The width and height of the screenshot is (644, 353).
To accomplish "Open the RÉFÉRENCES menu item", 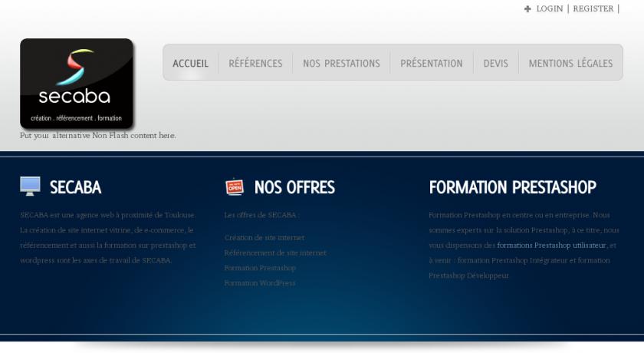I will click(x=255, y=63).
